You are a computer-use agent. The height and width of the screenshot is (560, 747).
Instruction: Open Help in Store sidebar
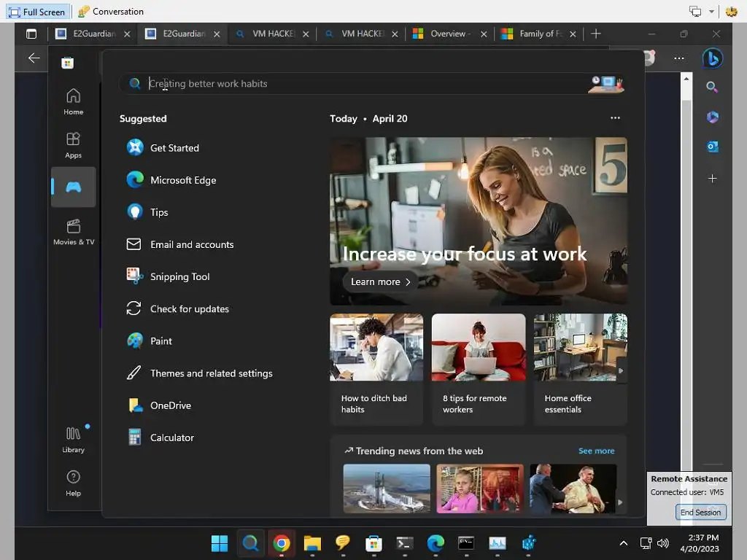click(73, 483)
